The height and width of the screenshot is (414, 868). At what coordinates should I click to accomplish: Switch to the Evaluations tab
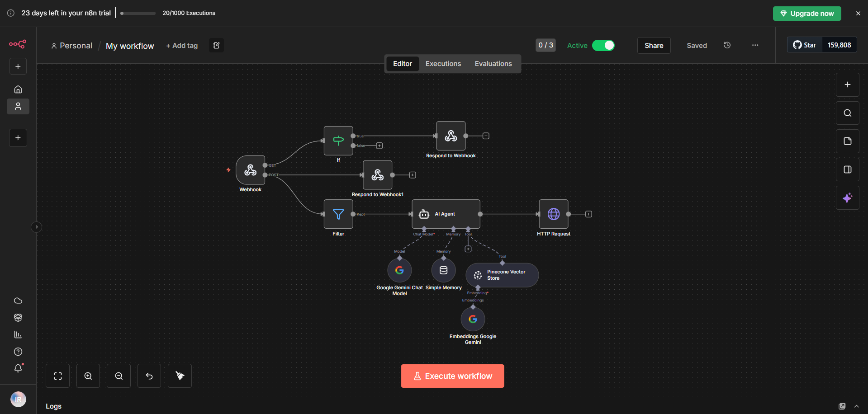(493, 63)
